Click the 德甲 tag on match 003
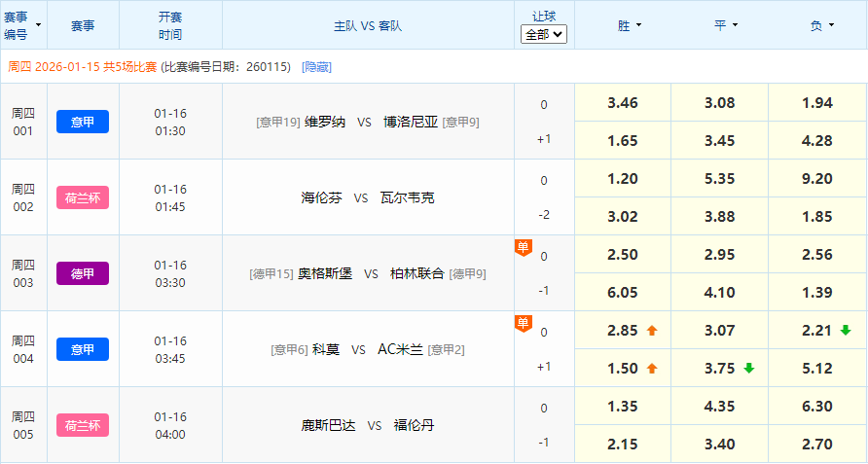 [x=83, y=273]
